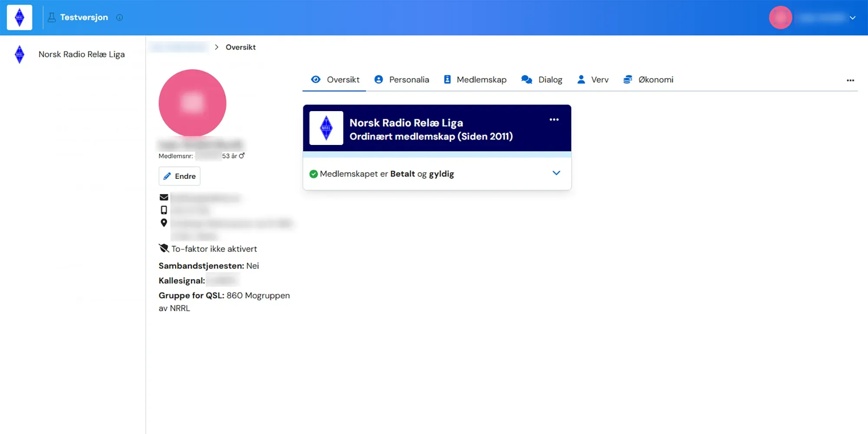Select the Verv tab
Image resolution: width=868 pixels, height=434 pixels.
[593, 79]
